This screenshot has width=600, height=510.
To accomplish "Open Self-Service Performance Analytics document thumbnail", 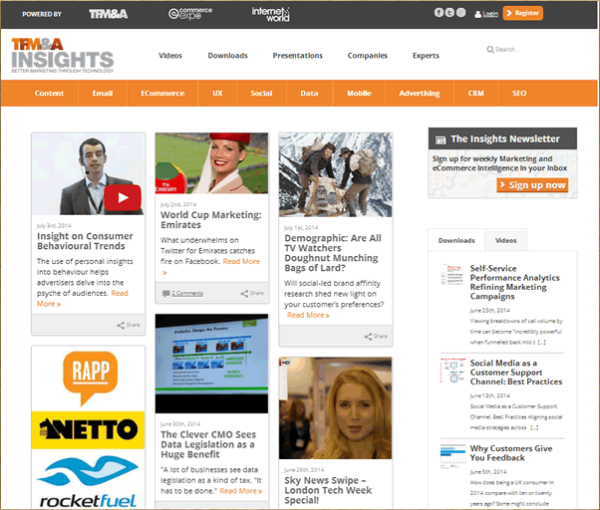I will [x=452, y=274].
